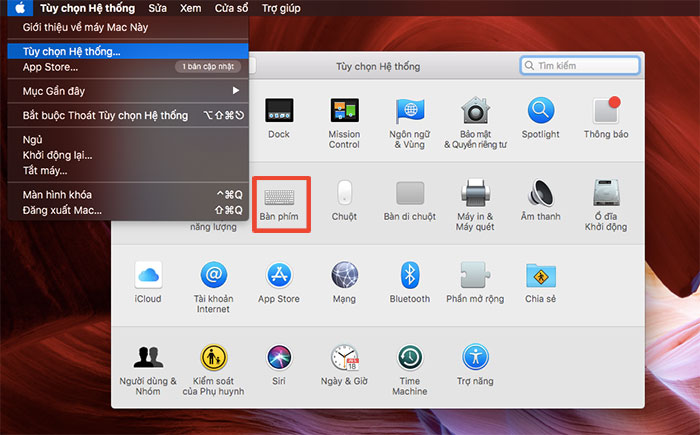Open the Trợ giúp menu
This screenshot has height=435, width=700.
coord(281,8)
